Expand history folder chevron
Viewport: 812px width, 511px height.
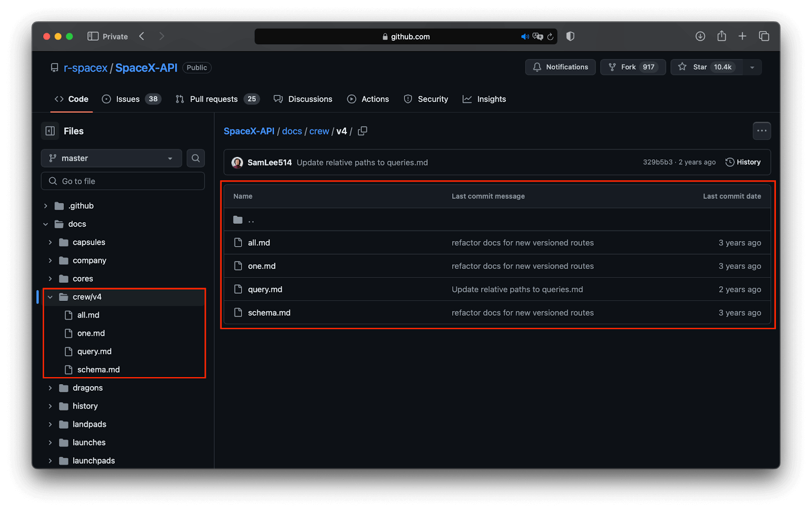(x=50, y=406)
